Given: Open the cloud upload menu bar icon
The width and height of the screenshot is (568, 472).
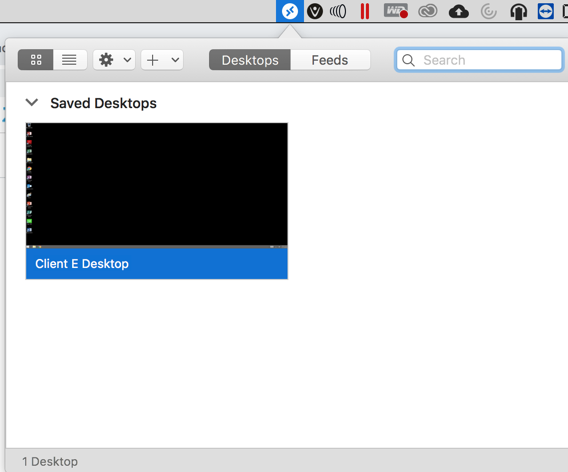Looking at the screenshot, I should click(459, 12).
